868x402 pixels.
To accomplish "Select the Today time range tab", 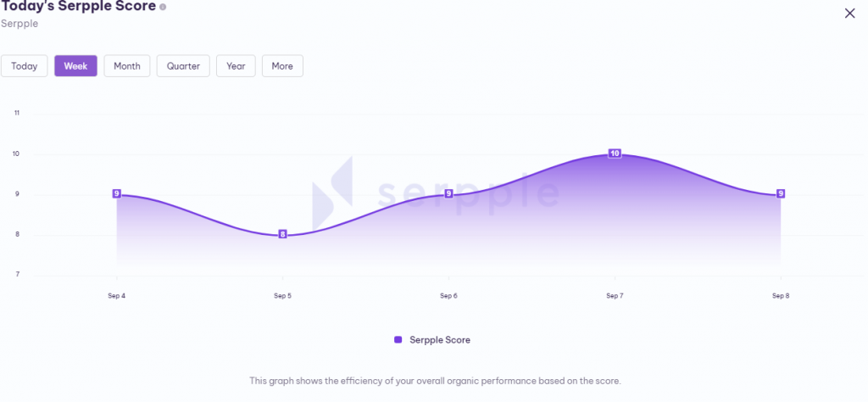I will coord(25,66).
